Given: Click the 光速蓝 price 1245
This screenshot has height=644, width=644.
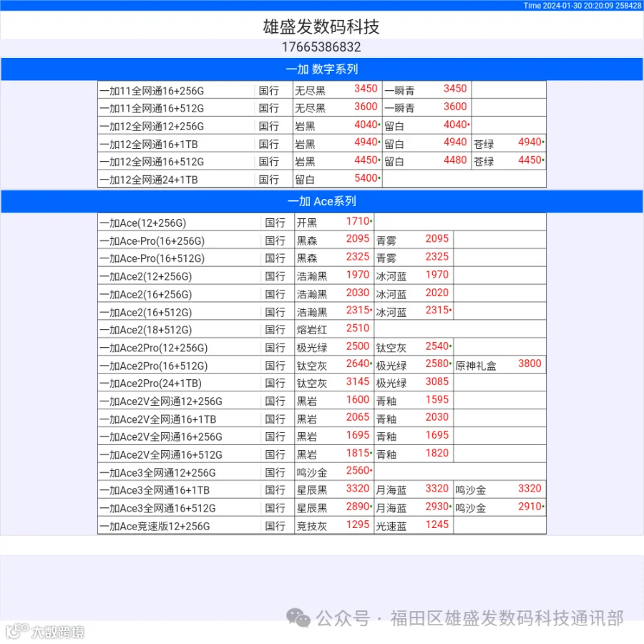Looking at the screenshot, I should [x=437, y=525].
